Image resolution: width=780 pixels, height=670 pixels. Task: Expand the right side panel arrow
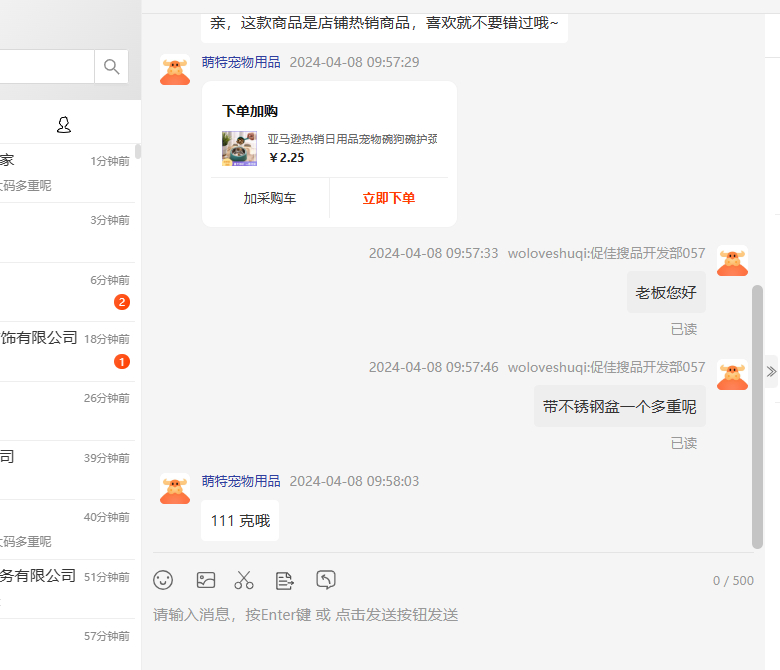pos(771,371)
